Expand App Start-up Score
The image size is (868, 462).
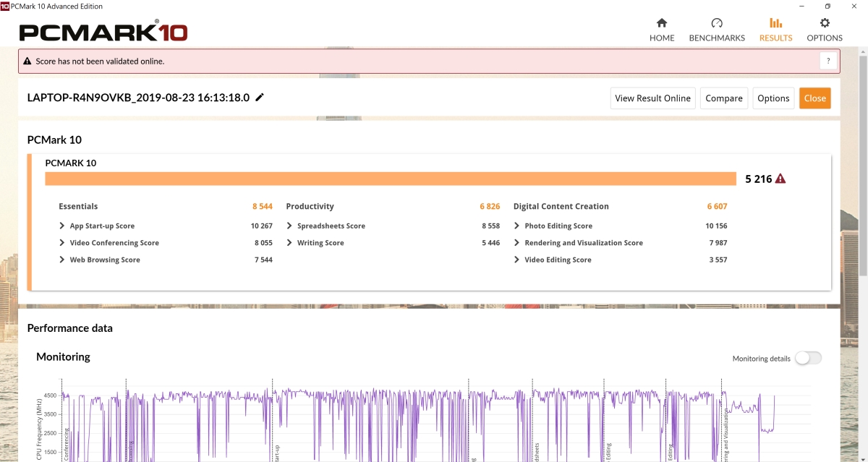[62, 226]
